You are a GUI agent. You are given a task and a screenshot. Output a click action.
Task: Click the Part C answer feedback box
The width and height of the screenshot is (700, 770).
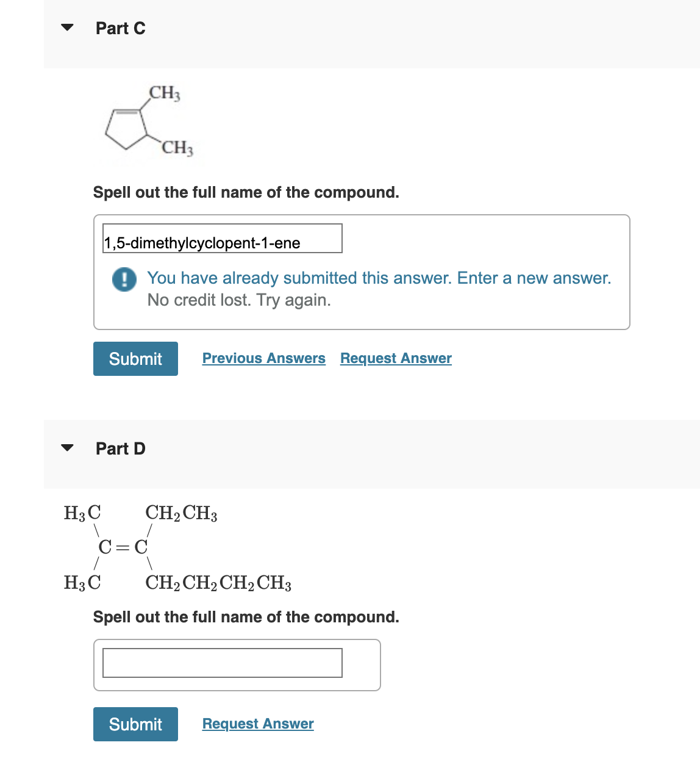click(x=362, y=272)
